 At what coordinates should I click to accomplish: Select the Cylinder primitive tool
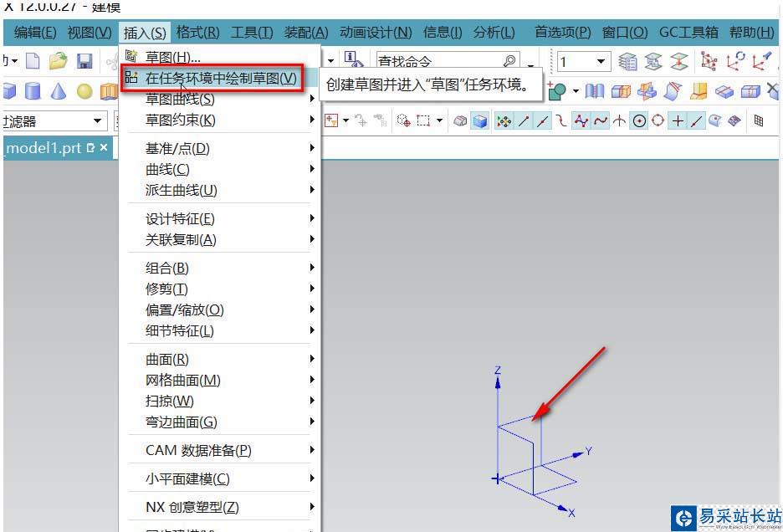point(33,91)
